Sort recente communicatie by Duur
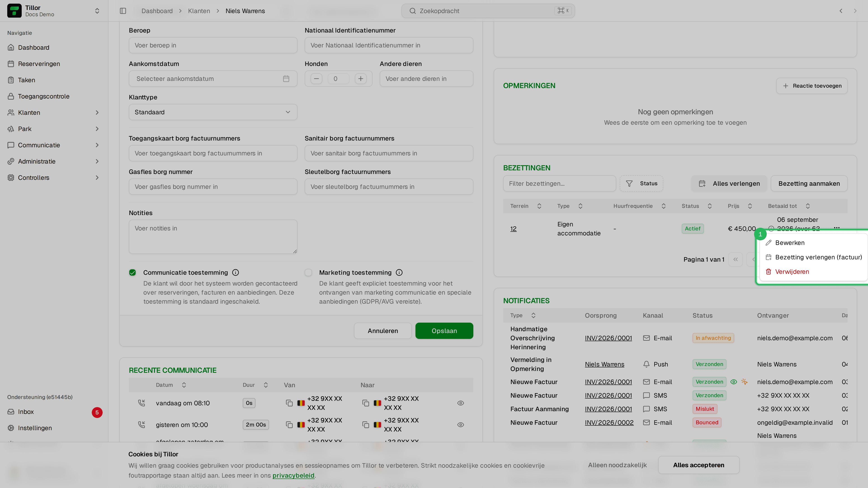 255,385
